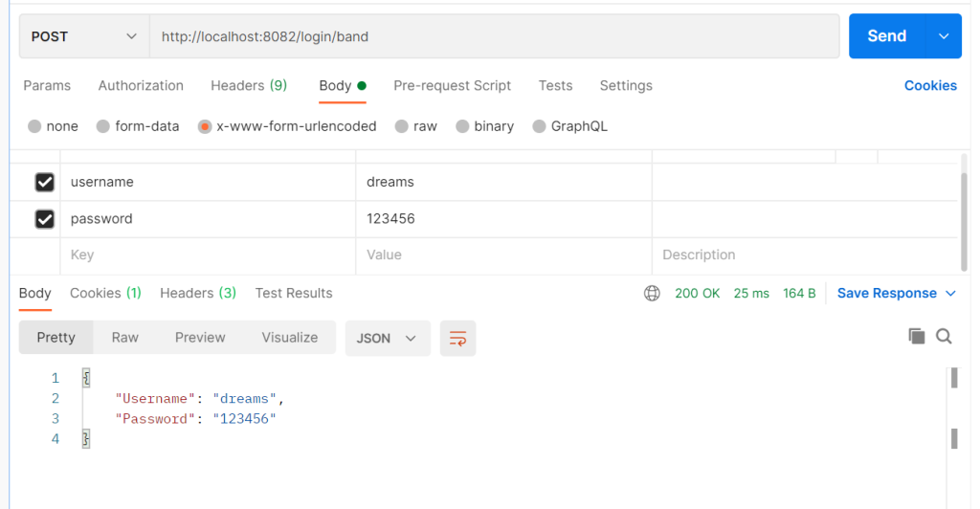Click the blue Send button
This screenshot has height=509, width=980.
pos(886,36)
